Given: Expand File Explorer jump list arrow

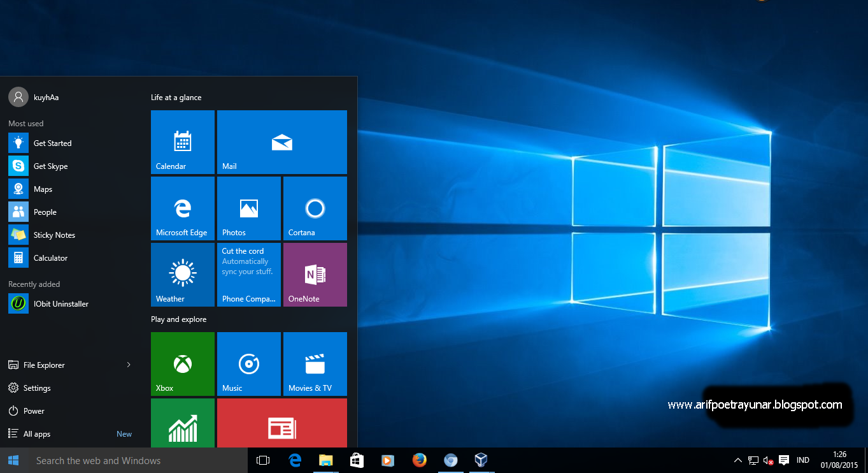Looking at the screenshot, I should [x=129, y=365].
